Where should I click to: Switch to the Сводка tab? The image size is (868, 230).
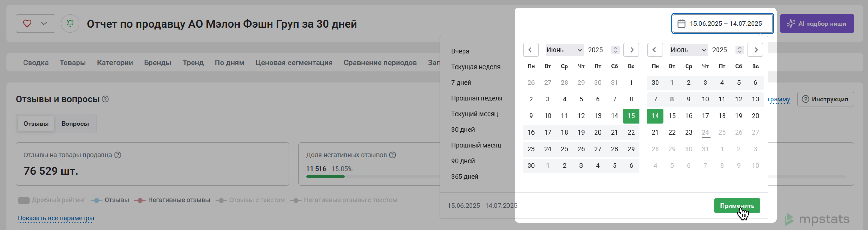pos(36,63)
